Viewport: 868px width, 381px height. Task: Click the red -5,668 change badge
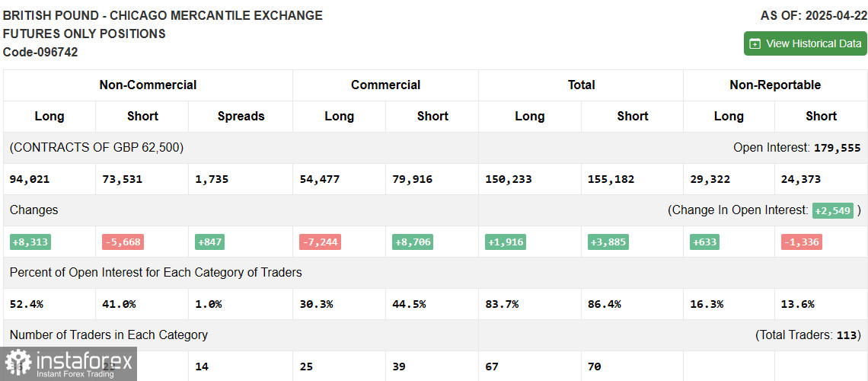(x=123, y=242)
